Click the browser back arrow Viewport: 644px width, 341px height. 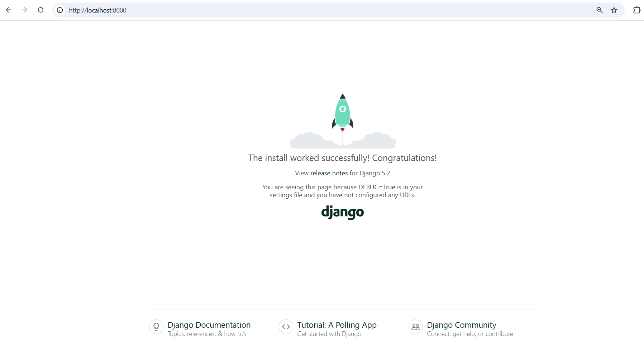(9, 10)
